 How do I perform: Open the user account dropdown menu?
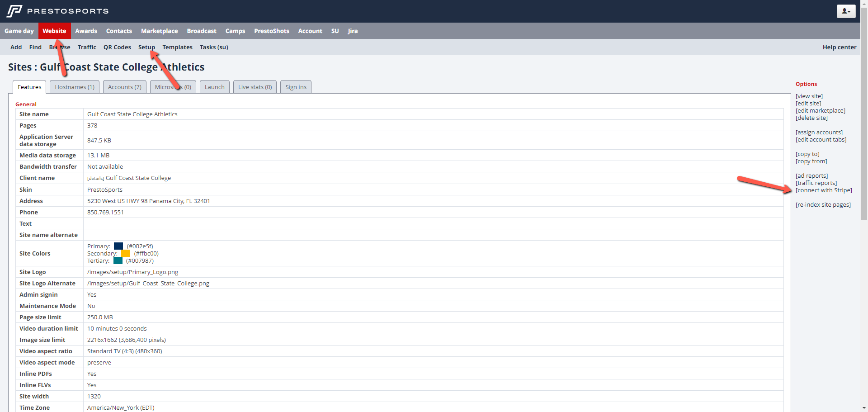coord(846,11)
